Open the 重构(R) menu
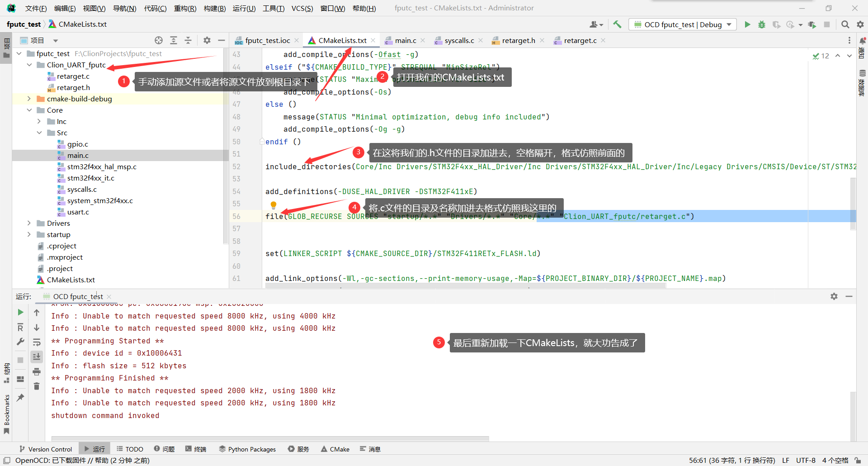 pos(185,8)
